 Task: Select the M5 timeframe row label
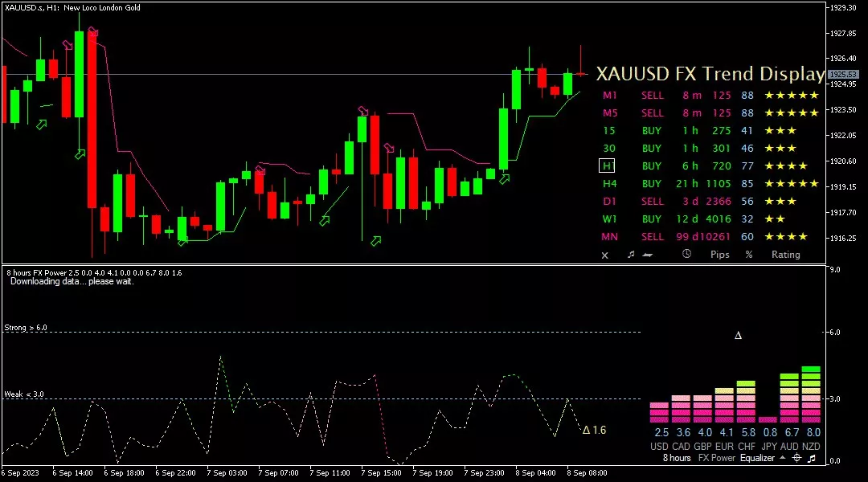tap(609, 113)
